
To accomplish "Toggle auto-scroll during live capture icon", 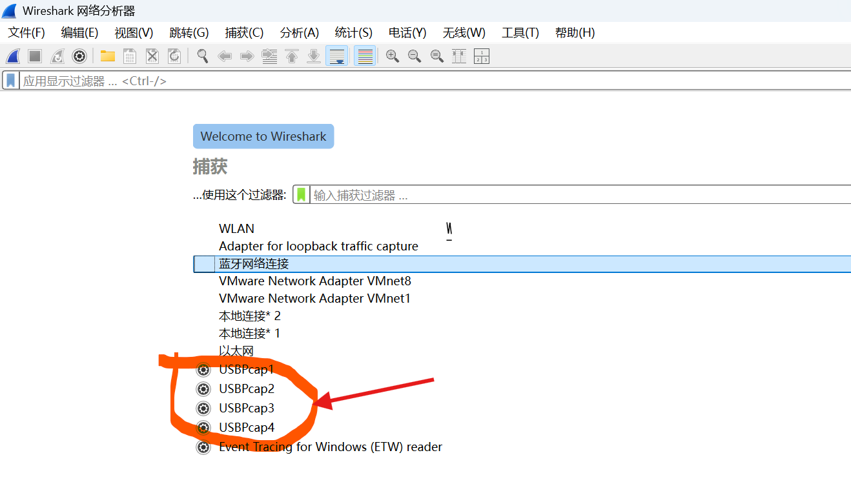I will click(337, 56).
